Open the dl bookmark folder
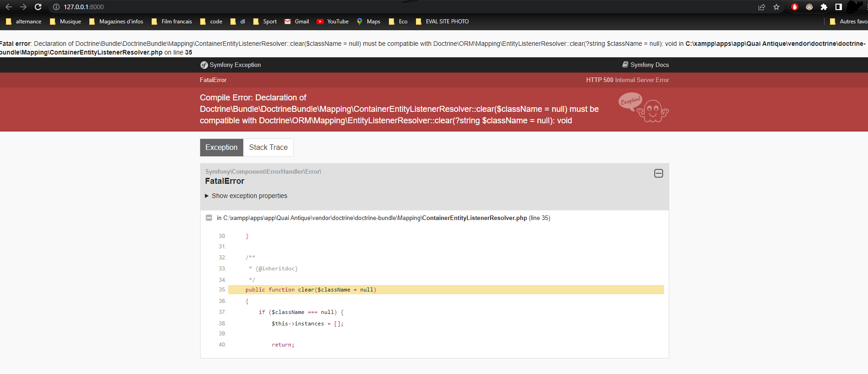This screenshot has width=868, height=374. pos(238,22)
